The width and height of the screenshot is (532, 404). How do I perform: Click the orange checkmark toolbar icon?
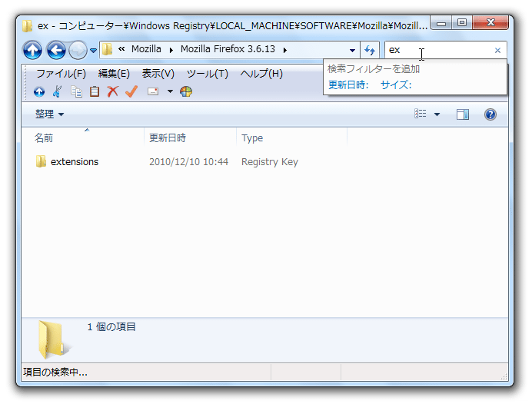pyautogui.click(x=131, y=91)
